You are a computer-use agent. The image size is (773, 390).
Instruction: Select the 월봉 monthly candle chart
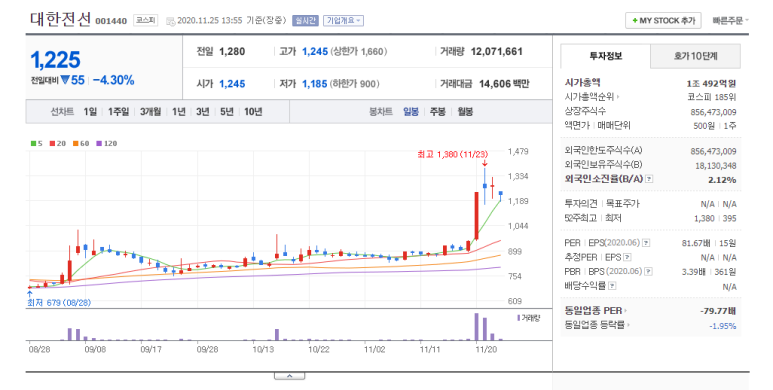pyautogui.click(x=465, y=112)
